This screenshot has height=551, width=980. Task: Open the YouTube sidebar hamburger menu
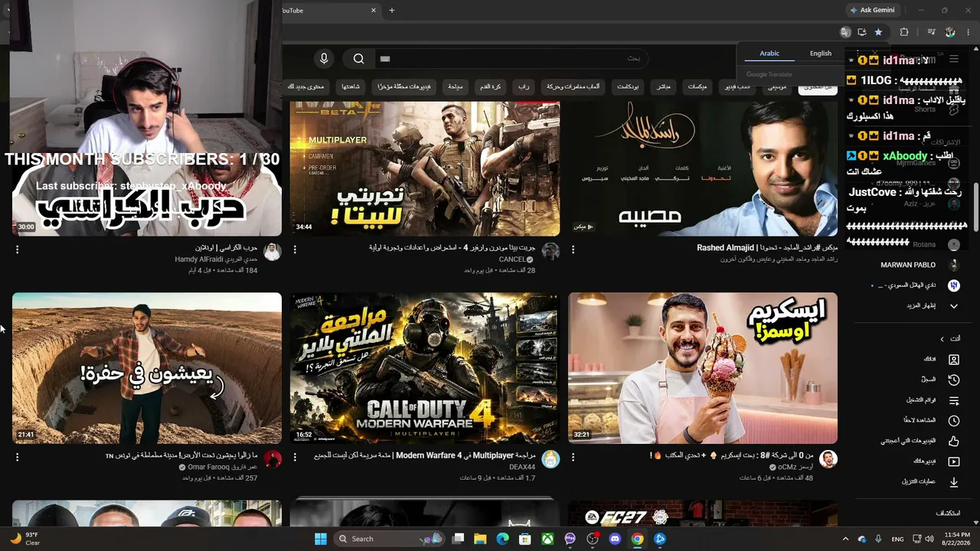tap(954, 59)
